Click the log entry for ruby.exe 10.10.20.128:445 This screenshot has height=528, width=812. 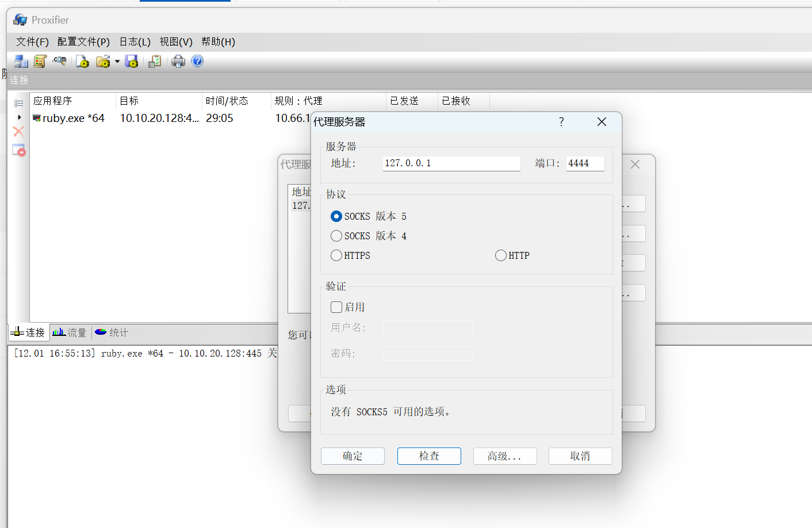click(145, 353)
